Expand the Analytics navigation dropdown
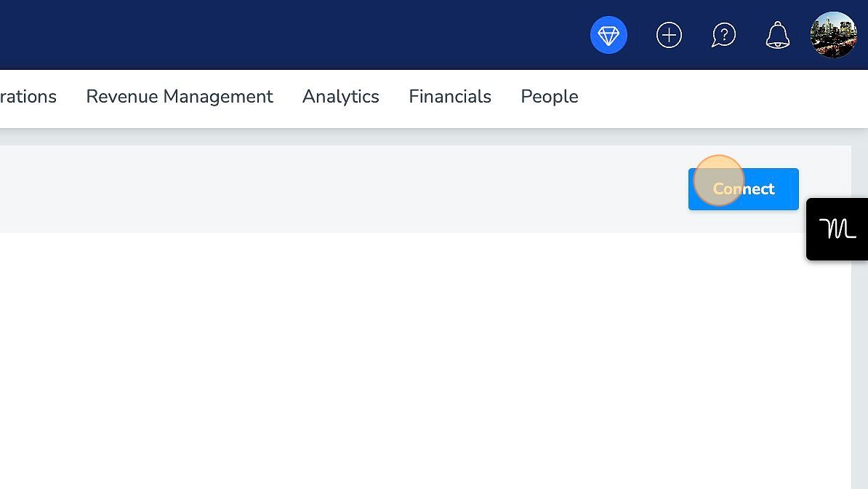Viewport: 868px width, 489px height. click(340, 97)
